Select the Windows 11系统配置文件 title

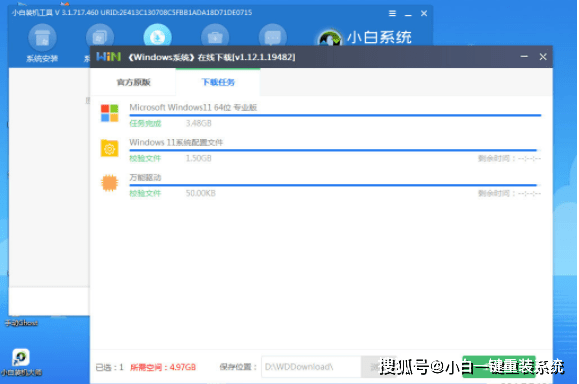pyautogui.click(x=176, y=143)
